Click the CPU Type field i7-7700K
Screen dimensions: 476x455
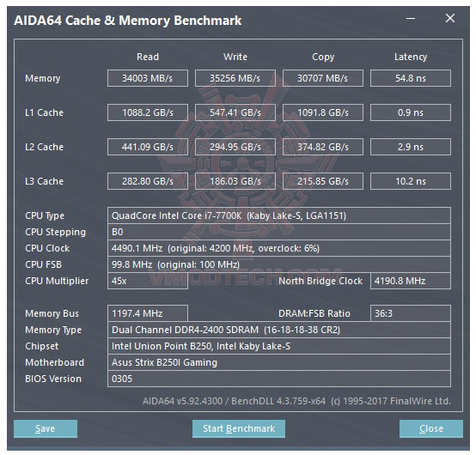(279, 215)
